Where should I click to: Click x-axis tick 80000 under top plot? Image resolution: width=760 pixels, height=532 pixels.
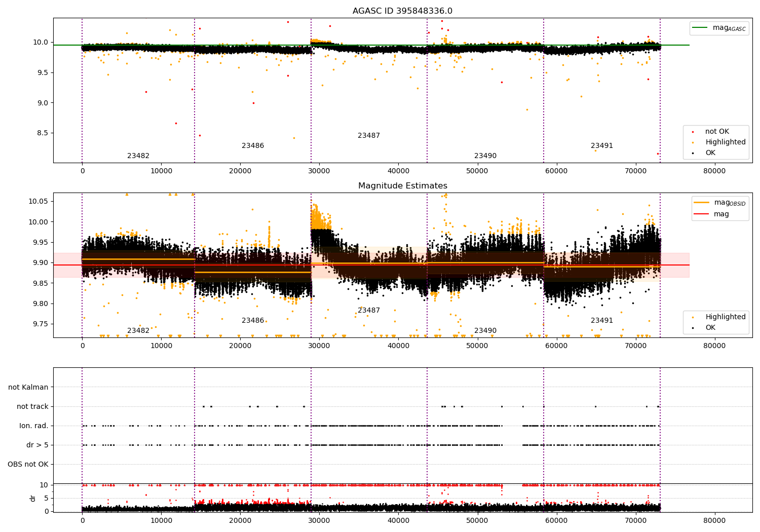tap(714, 171)
